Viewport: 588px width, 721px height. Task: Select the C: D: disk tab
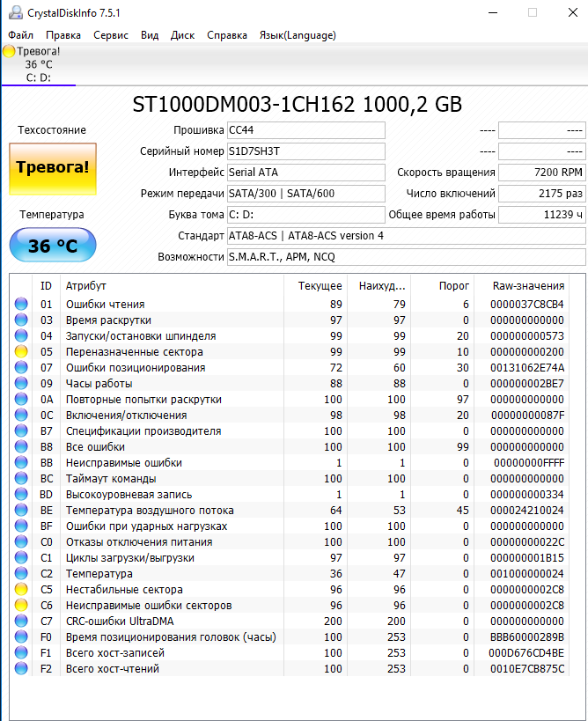click(39, 64)
